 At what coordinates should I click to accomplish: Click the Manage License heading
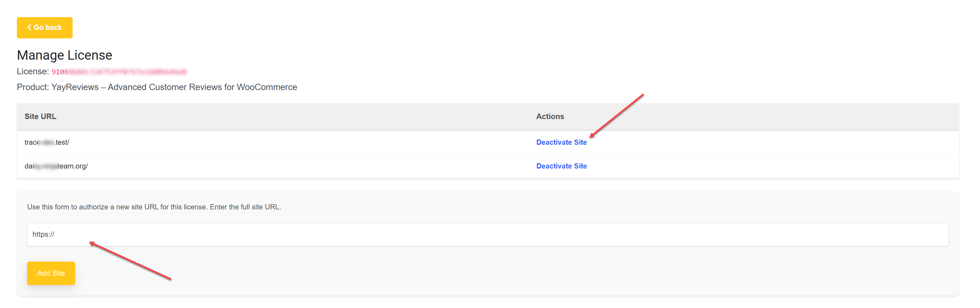pyautogui.click(x=64, y=55)
